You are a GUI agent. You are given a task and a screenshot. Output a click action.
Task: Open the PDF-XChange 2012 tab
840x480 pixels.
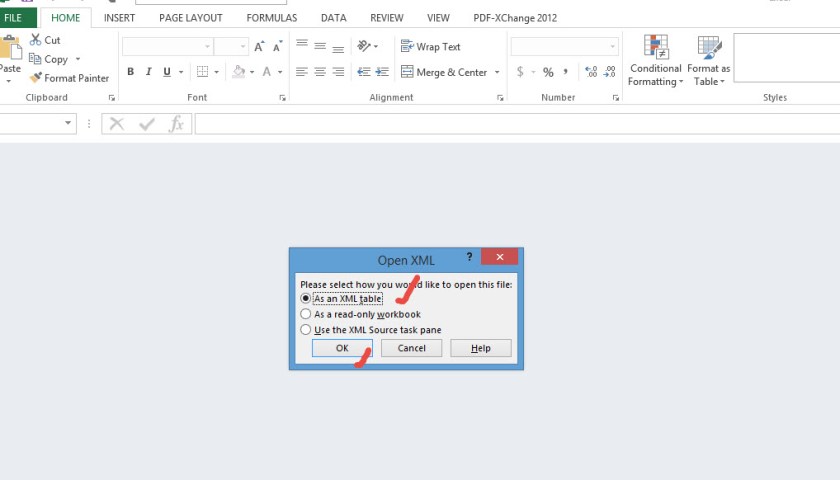coord(515,18)
